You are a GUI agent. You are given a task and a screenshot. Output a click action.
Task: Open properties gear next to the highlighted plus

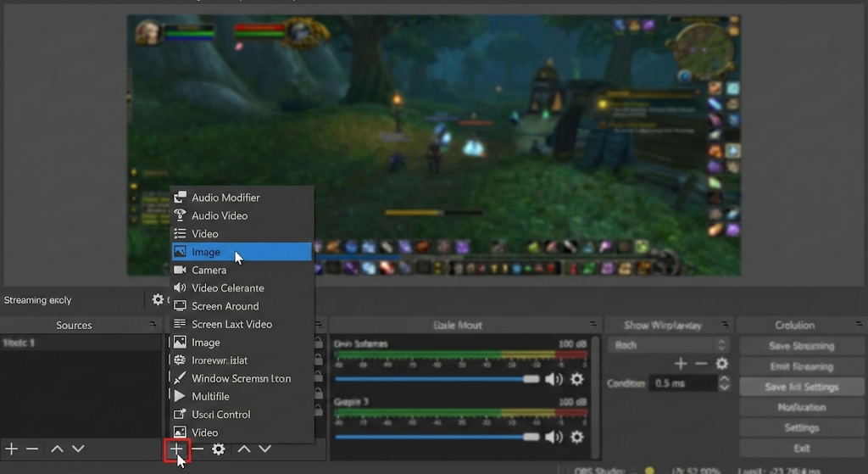coord(219,449)
